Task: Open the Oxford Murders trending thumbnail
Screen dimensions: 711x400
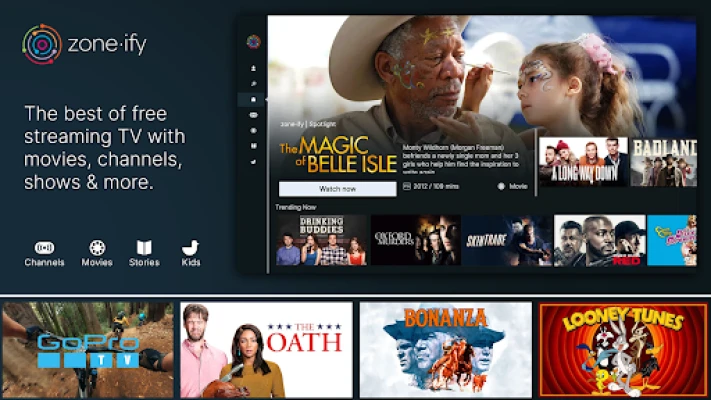Action: coord(416,240)
